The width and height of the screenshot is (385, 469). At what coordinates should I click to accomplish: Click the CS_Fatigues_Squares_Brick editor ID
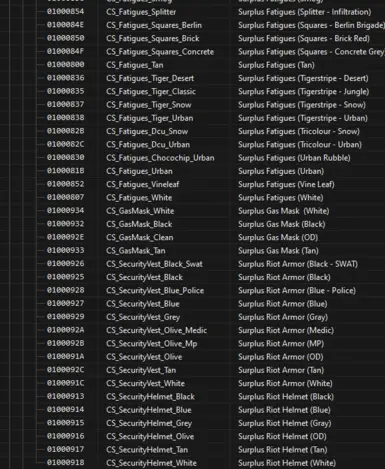coord(153,39)
